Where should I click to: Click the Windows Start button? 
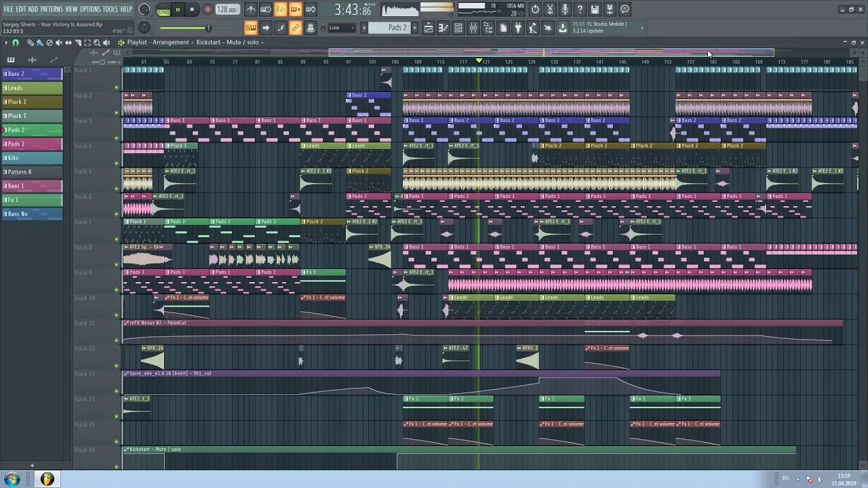[12, 479]
